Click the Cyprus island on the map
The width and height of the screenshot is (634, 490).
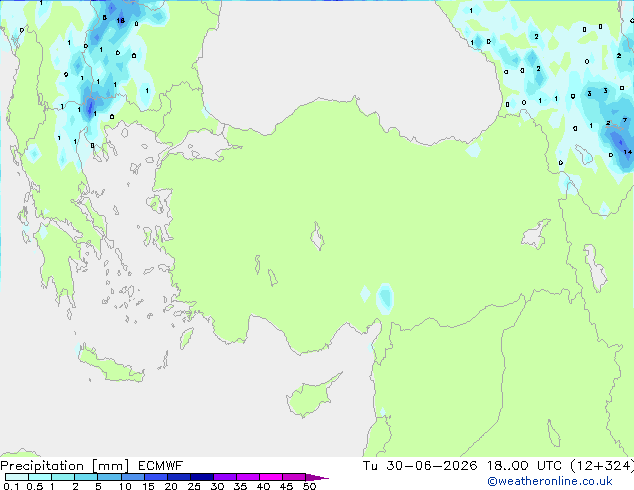click(310, 397)
